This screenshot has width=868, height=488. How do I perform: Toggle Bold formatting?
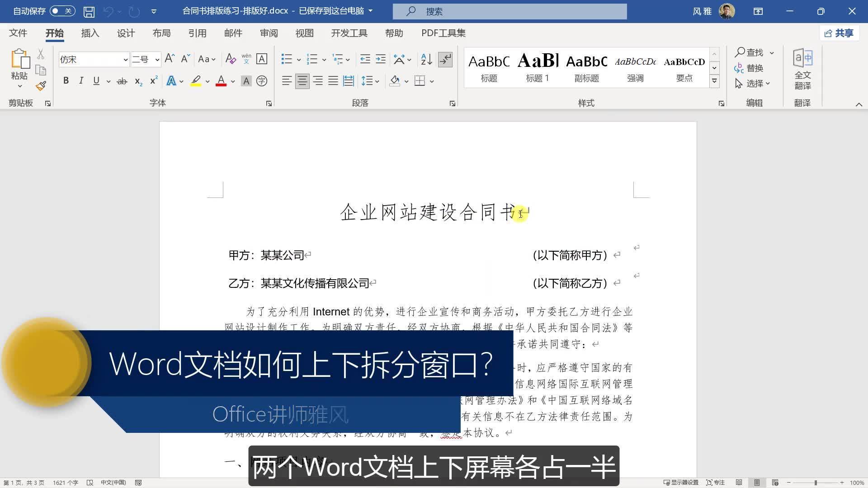66,81
